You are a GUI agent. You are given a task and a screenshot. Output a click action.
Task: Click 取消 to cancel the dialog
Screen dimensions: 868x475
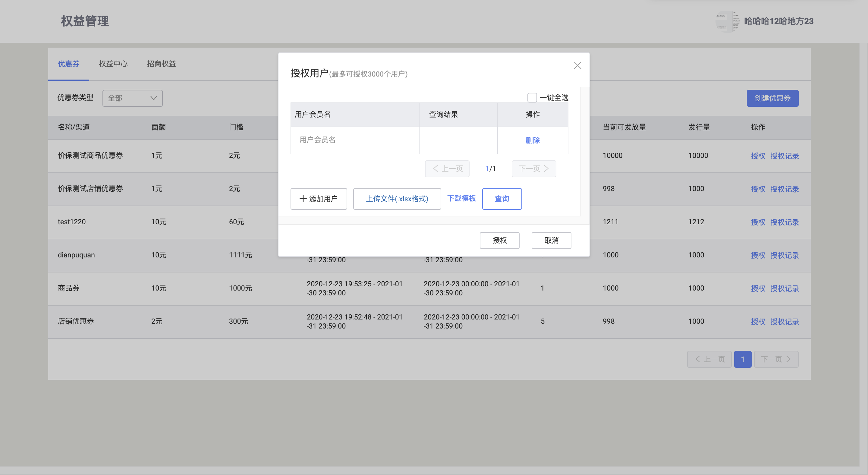tap(551, 240)
